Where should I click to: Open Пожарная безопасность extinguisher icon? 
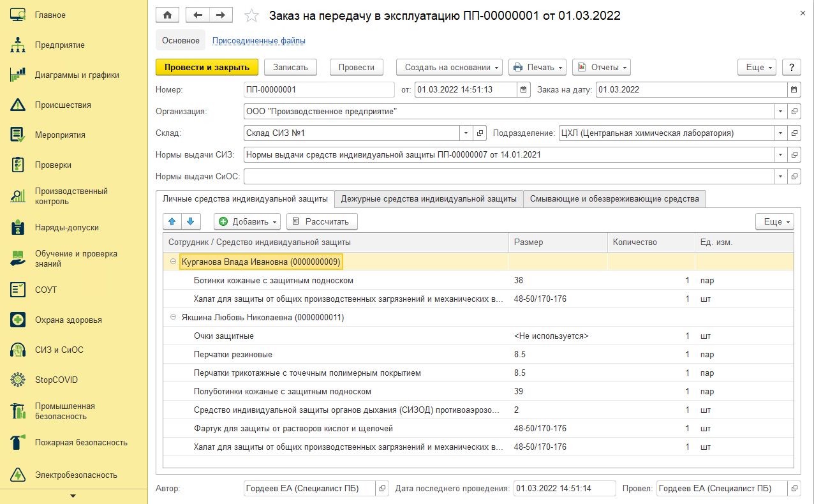pyautogui.click(x=18, y=442)
